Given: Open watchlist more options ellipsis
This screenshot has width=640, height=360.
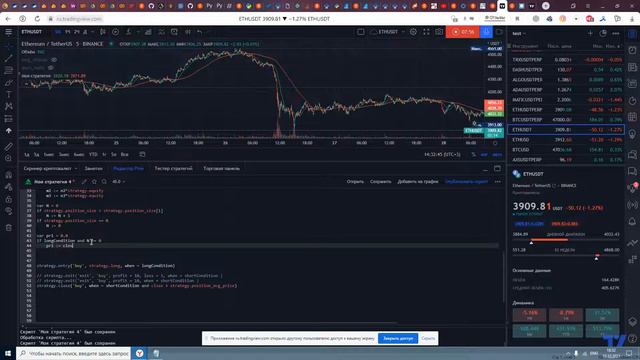Looking at the screenshot, I should [x=616, y=33].
